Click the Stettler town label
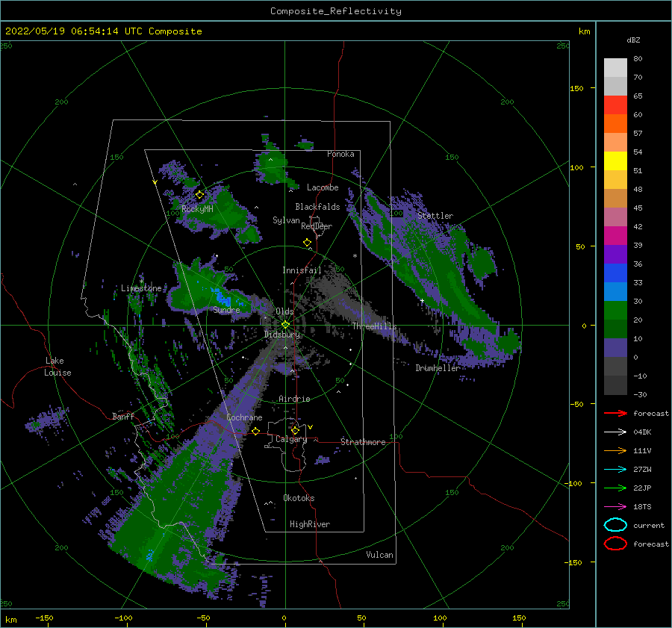The height and width of the screenshot is (628, 672). (435, 216)
